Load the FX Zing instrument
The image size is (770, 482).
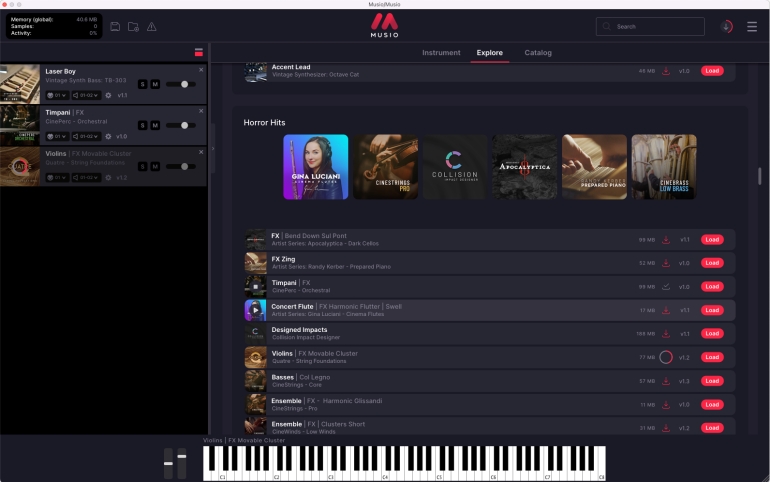point(712,263)
